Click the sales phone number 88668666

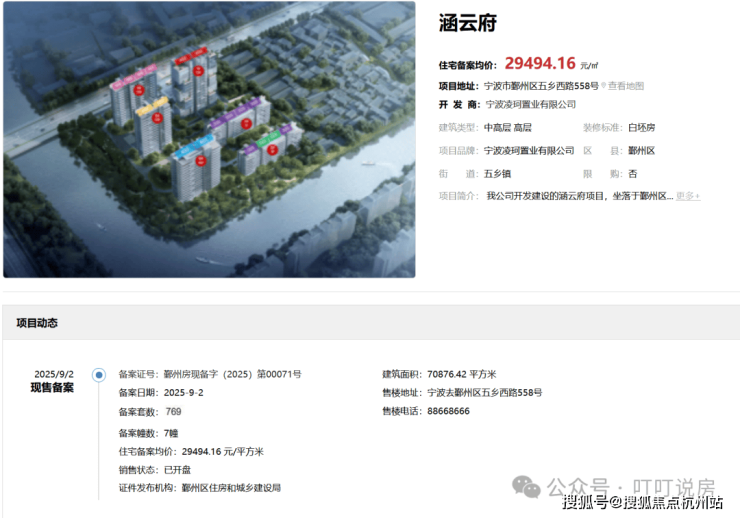[448, 411]
